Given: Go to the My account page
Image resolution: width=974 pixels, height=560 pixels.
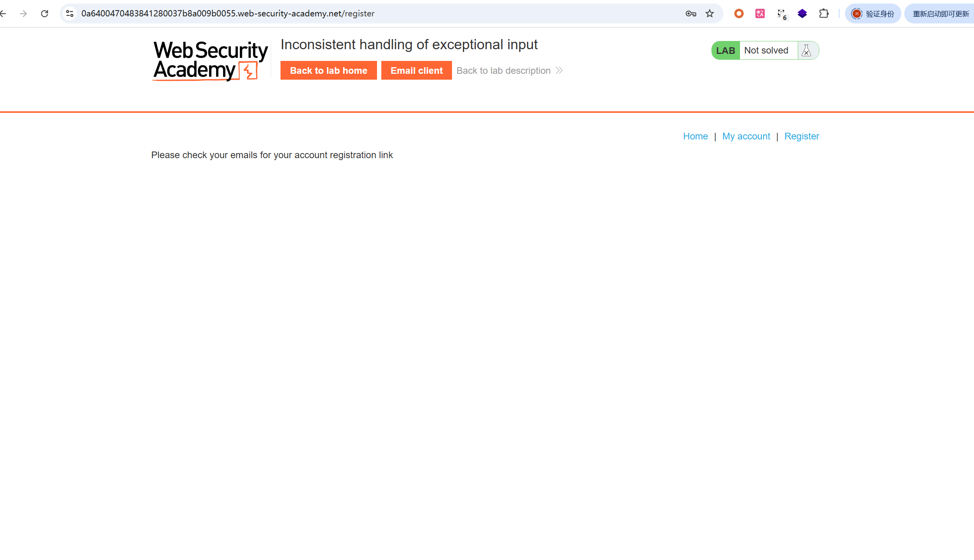Looking at the screenshot, I should 746,136.
